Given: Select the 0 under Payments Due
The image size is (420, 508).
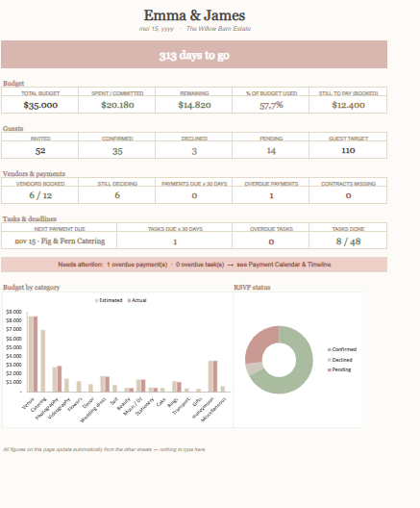Looking at the screenshot, I should click(x=194, y=195).
